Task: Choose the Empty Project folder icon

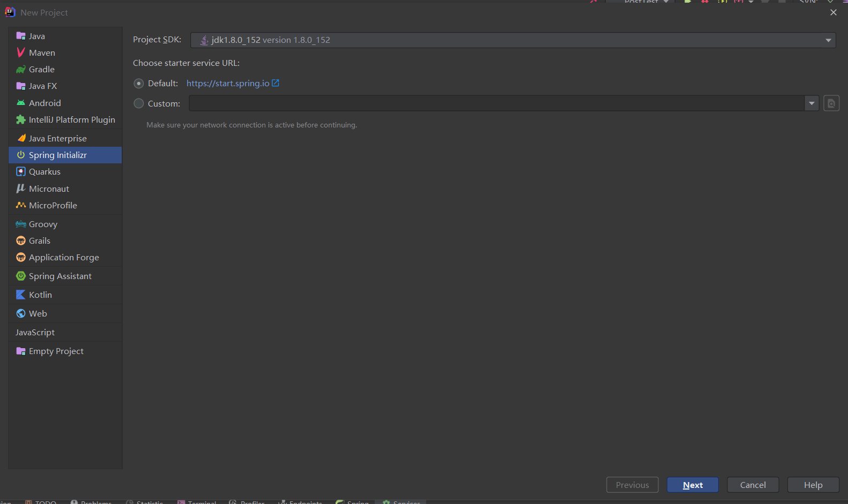Action: [x=21, y=351]
